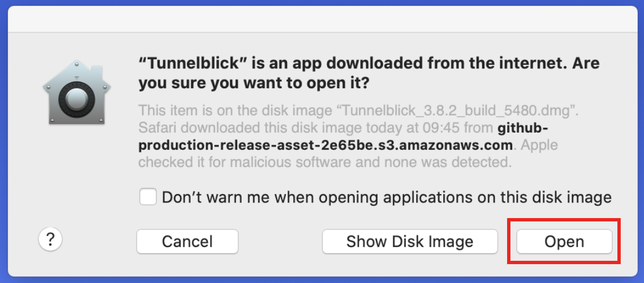Click the blue desktop background outside the dialog
Viewport: 644px width, 283px height.
[x=3, y=141]
